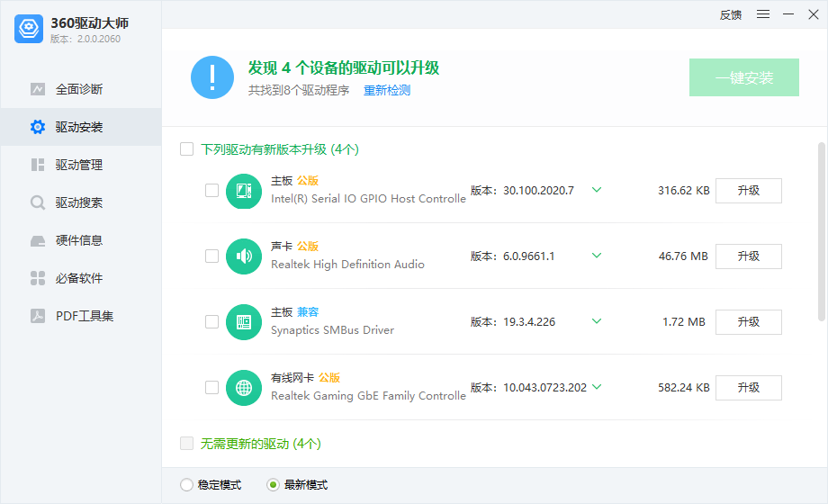This screenshot has width=828, height=504.
Task: Click the 一键安装 button
Action: click(x=744, y=77)
